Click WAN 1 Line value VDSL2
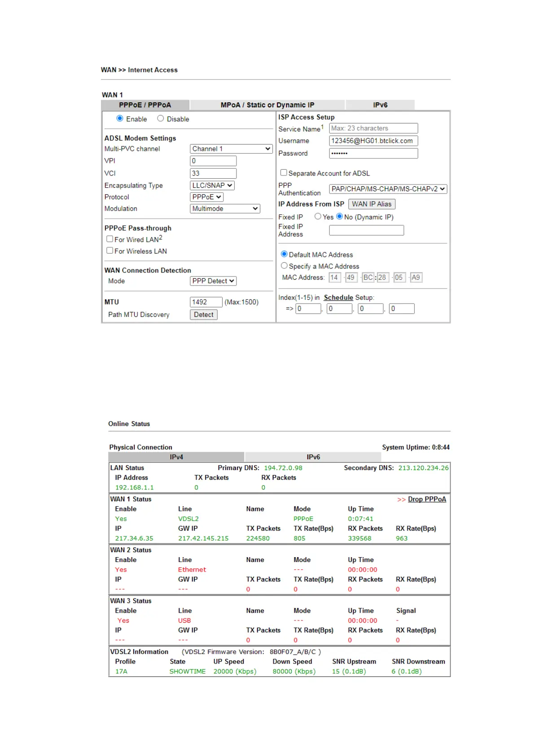 click(x=188, y=519)
